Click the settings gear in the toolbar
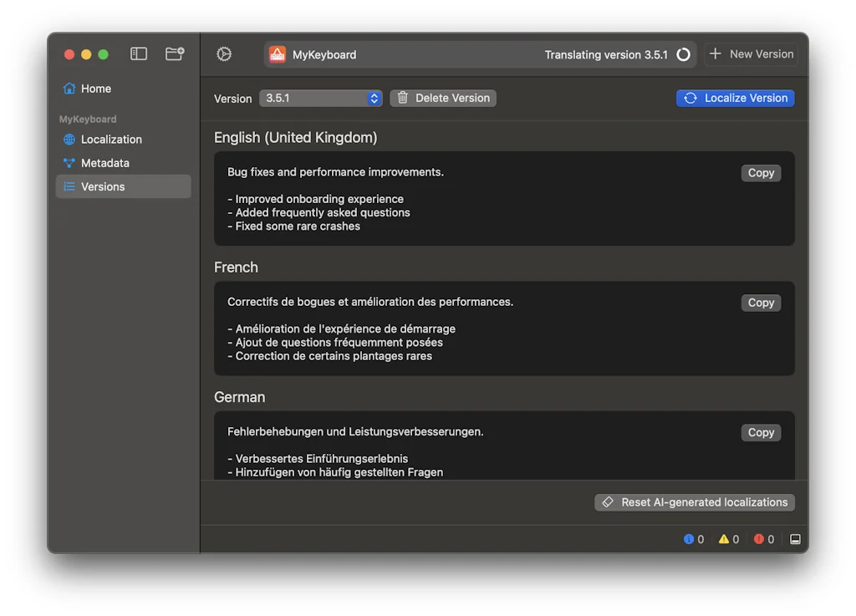The width and height of the screenshot is (856, 616). tap(223, 53)
